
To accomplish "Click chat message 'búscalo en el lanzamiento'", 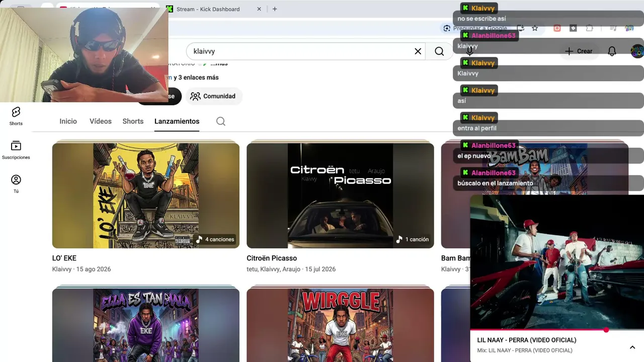I will (495, 183).
